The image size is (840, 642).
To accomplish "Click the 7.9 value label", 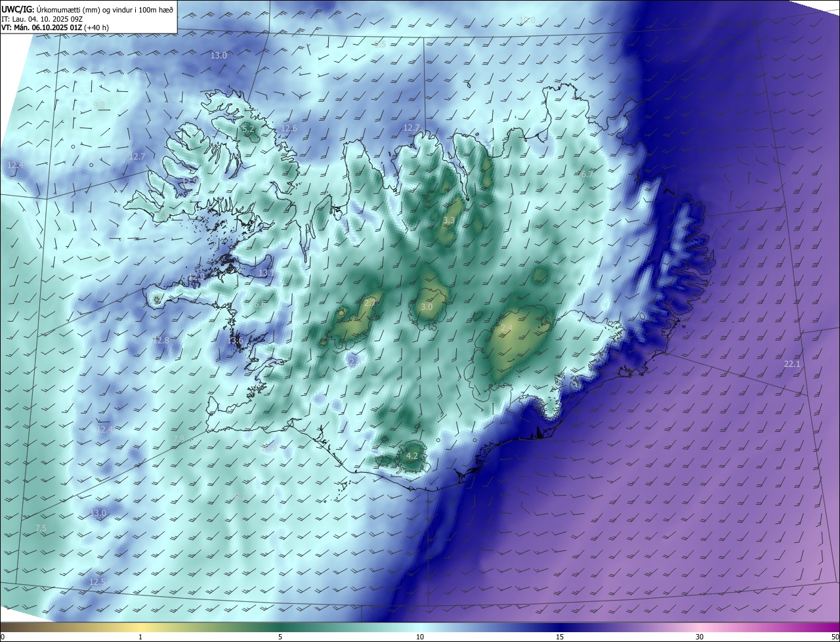I will [178, 439].
